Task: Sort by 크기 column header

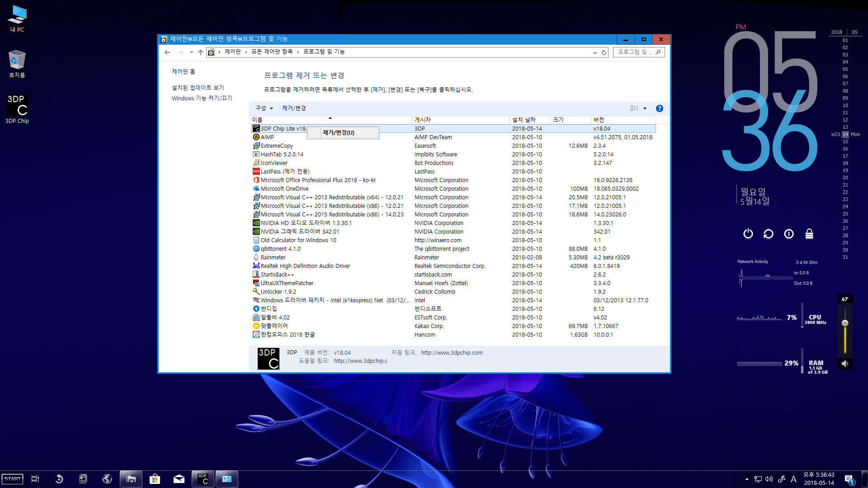Action: click(x=571, y=120)
